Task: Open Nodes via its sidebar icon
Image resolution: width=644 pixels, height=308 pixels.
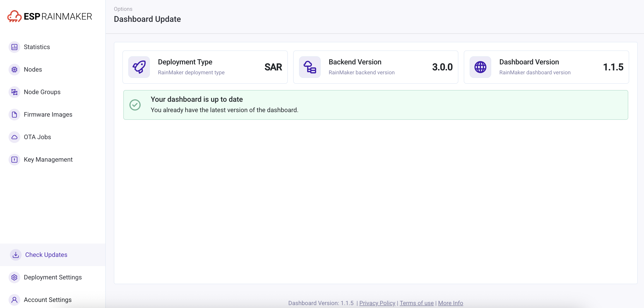Action: (x=14, y=69)
